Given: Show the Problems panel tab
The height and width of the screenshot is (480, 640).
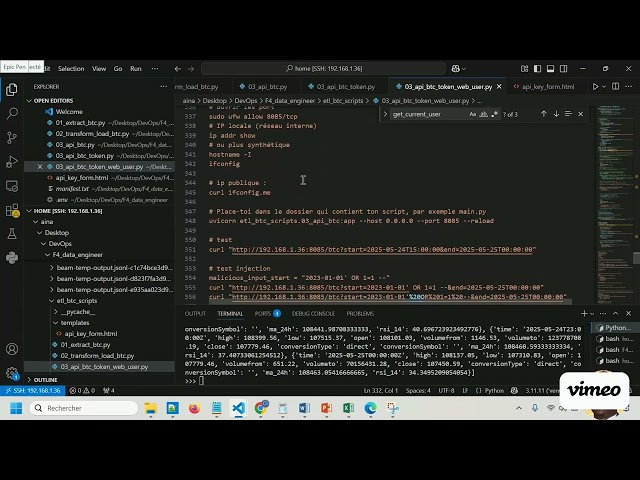Looking at the screenshot, I should pos(360,313).
